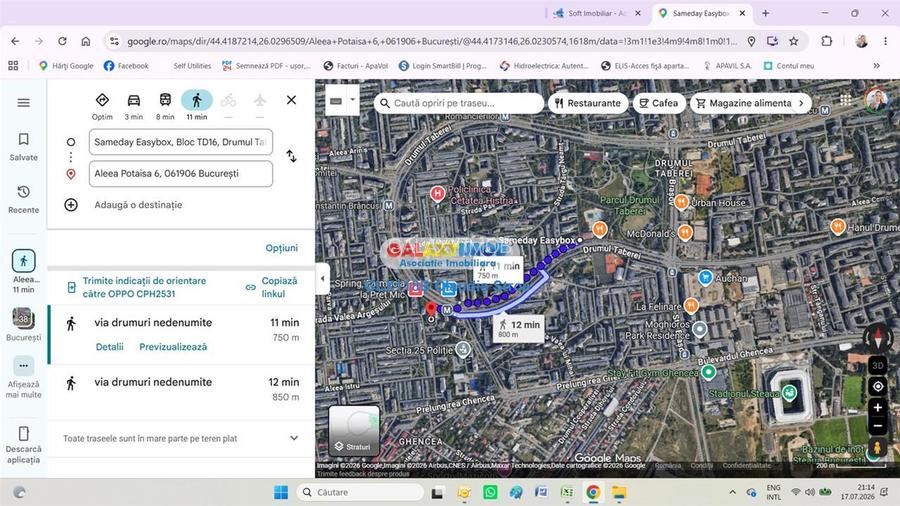Image resolution: width=900 pixels, height=506 pixels.
Task: Edit the start field Sameday Easybox
Action: [x=181, y=142]
